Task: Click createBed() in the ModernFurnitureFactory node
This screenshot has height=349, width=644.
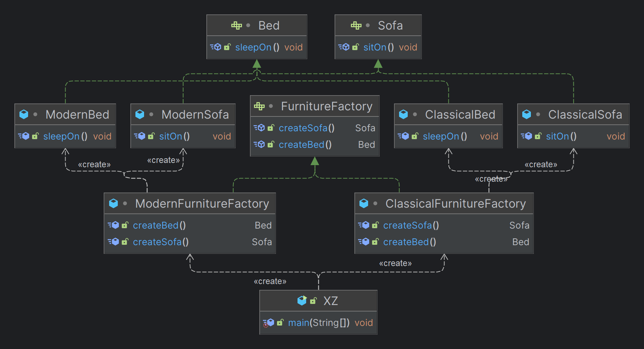Action: [159, 225]
